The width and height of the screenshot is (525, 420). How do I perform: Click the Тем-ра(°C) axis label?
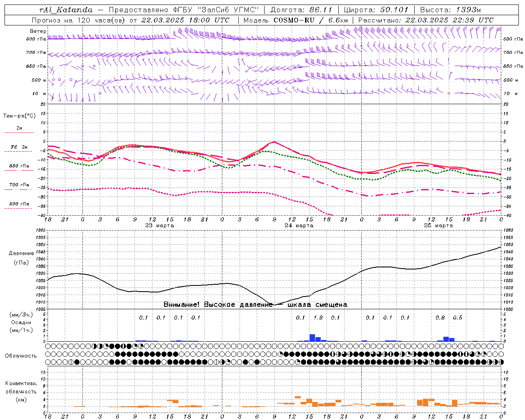[x=19, y=116]
